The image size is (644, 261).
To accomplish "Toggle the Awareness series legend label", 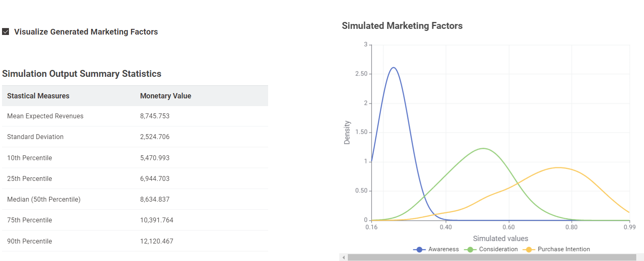I will click(x=443, y=249).
